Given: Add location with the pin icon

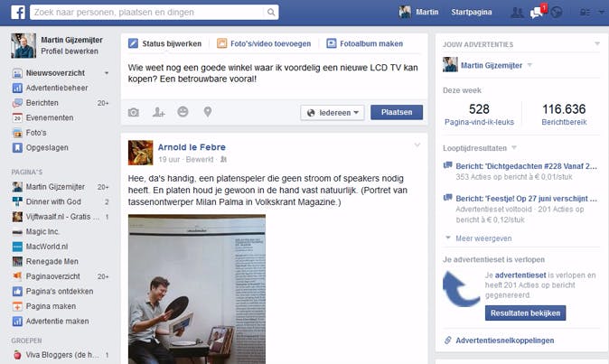Looking at the screenshot, I should coord(208,112).
